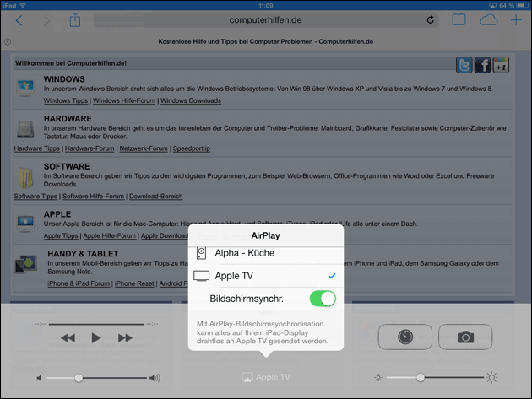Open the Share sheet icon
This screenshot has width=532, height=399.
coord(75,19)
